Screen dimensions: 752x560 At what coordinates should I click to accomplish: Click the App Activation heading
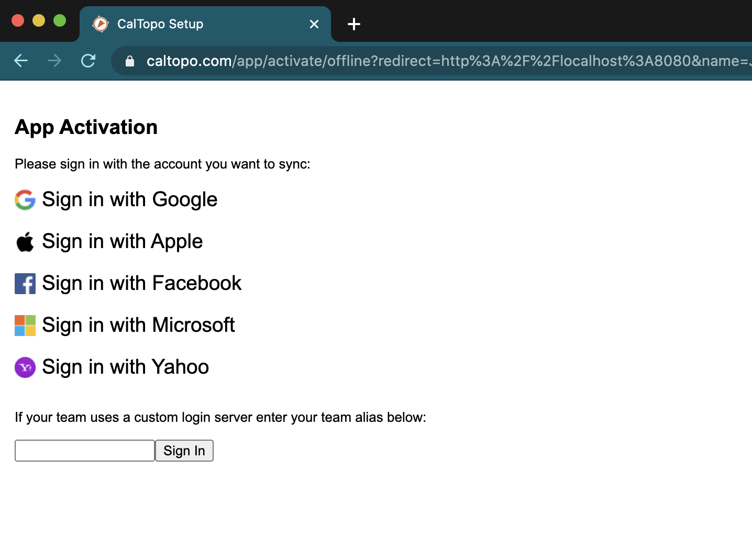86,127
